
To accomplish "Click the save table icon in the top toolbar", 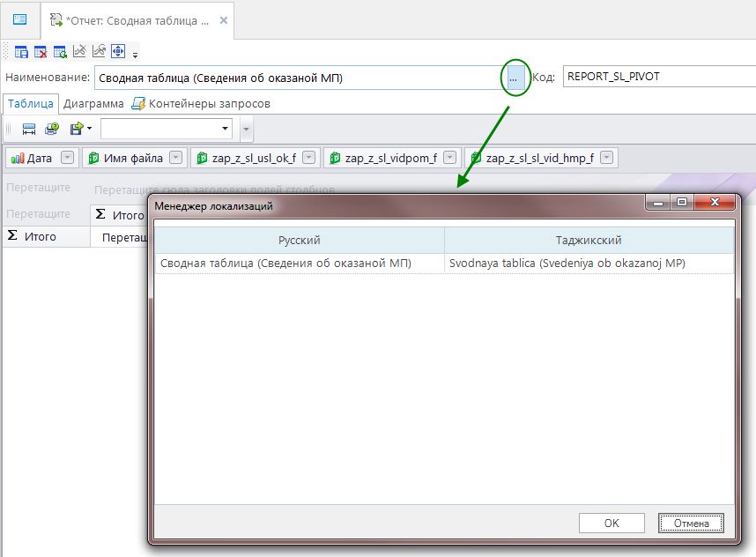I will coord(21,52).
